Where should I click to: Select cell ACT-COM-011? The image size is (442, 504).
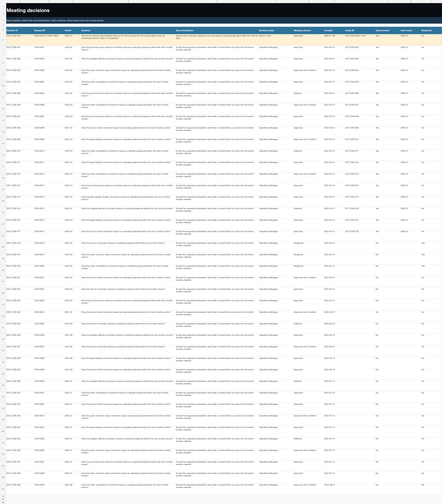(x=360, y=155)
